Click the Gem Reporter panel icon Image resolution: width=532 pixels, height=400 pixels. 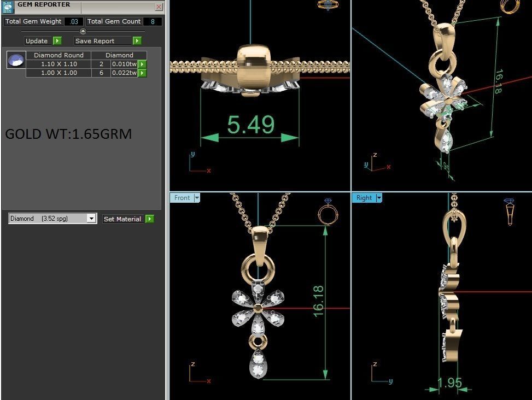click(x=8, y=7)
